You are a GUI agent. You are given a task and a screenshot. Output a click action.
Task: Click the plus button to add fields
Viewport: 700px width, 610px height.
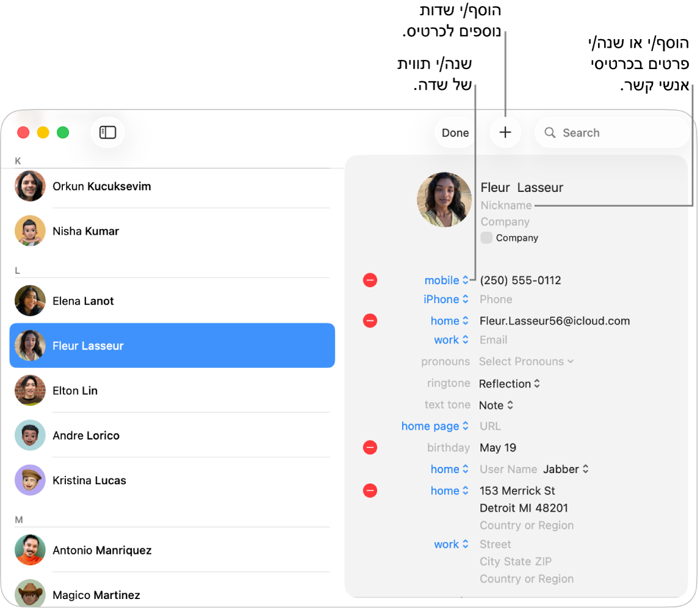(505, 133)
